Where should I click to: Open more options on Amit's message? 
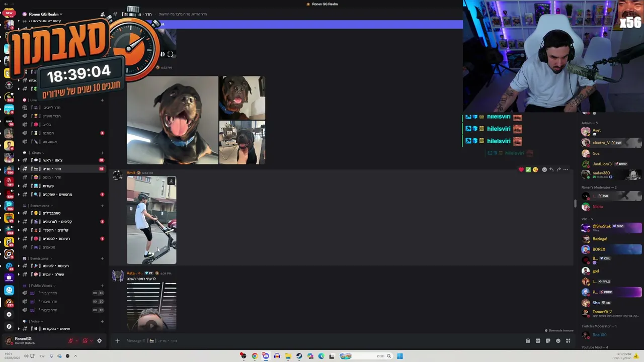[x=566, y=169]
